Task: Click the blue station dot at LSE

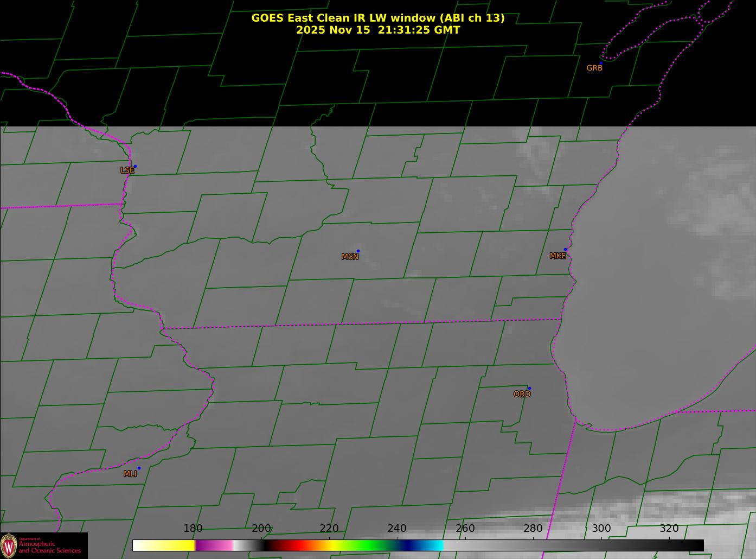Action: pyautogui.click(x=135, y=167)
